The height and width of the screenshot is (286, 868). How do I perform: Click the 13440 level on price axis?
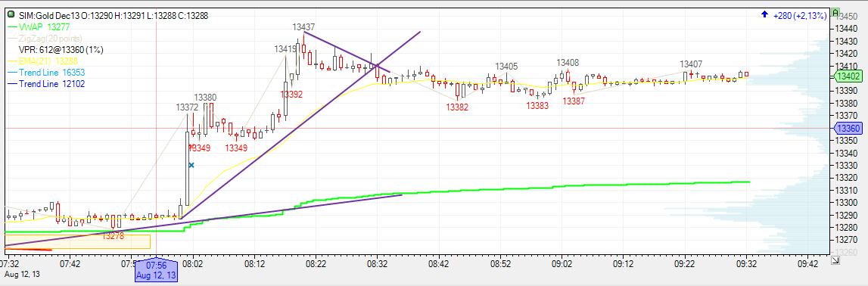coord(846,29)
